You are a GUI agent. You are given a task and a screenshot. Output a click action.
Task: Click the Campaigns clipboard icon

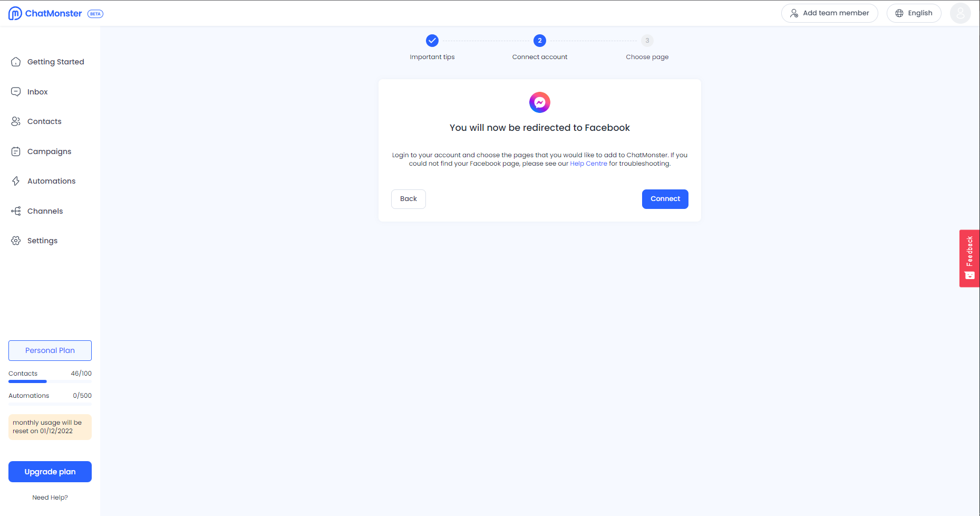pyautogui.click(x=16, y=151)
